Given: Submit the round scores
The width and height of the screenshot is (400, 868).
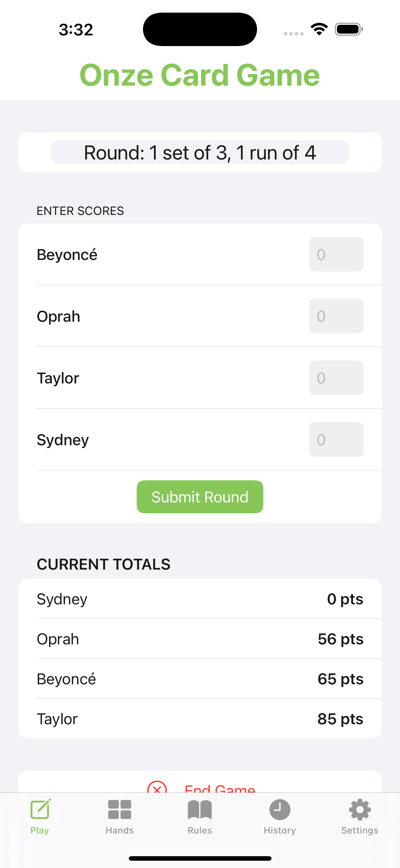Looking at the screenshot, I should [200, 497].
